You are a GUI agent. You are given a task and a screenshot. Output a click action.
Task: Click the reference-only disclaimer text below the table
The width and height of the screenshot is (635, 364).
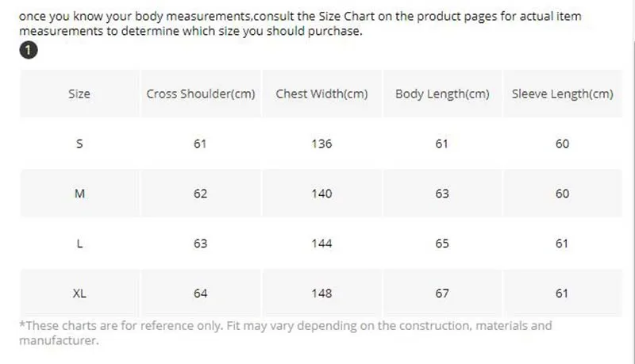click(x=286, y=333)
